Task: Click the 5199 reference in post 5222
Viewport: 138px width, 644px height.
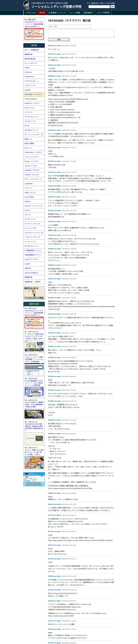Action: 50,151
